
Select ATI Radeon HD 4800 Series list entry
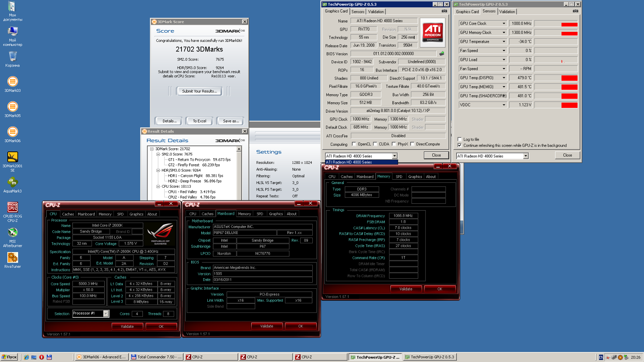361,162
